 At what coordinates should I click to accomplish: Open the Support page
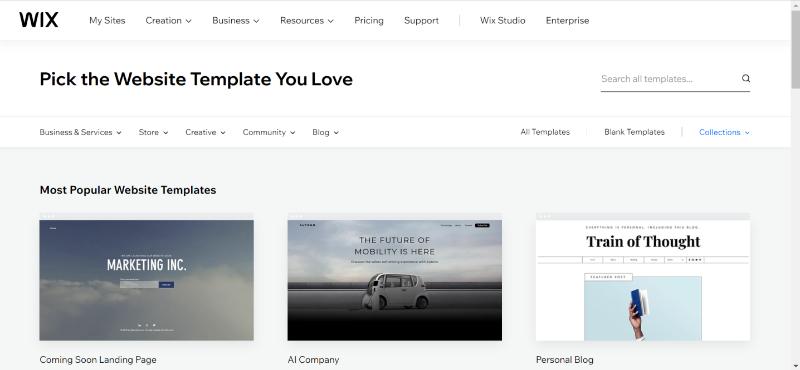[421, 20]
